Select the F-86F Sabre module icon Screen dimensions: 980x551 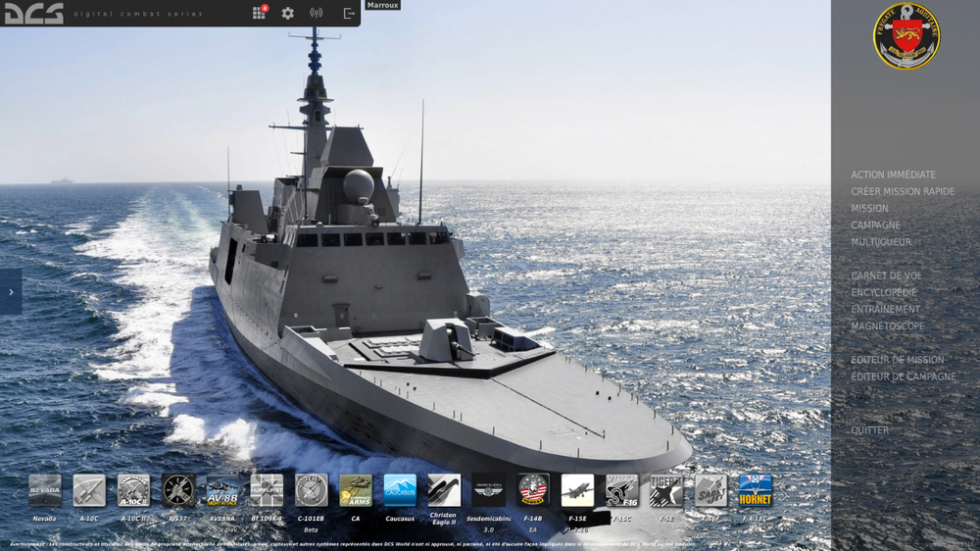pos(710,489)
